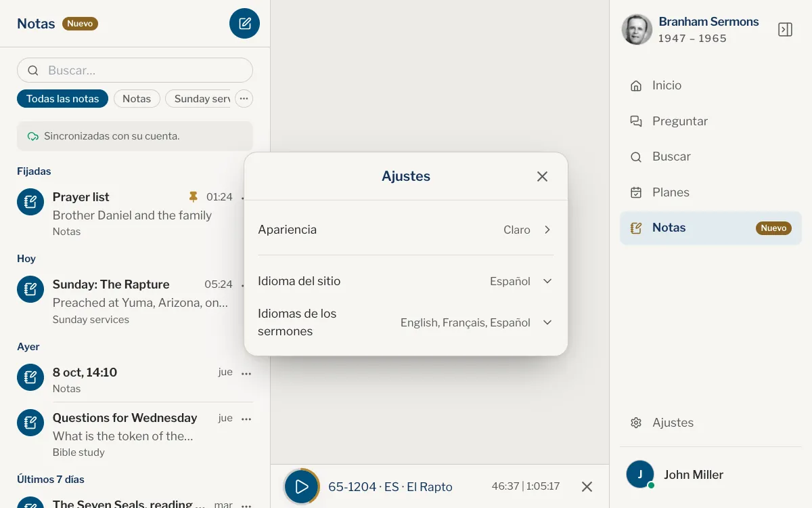Collapse the sidebar with the panel icon

785,30
